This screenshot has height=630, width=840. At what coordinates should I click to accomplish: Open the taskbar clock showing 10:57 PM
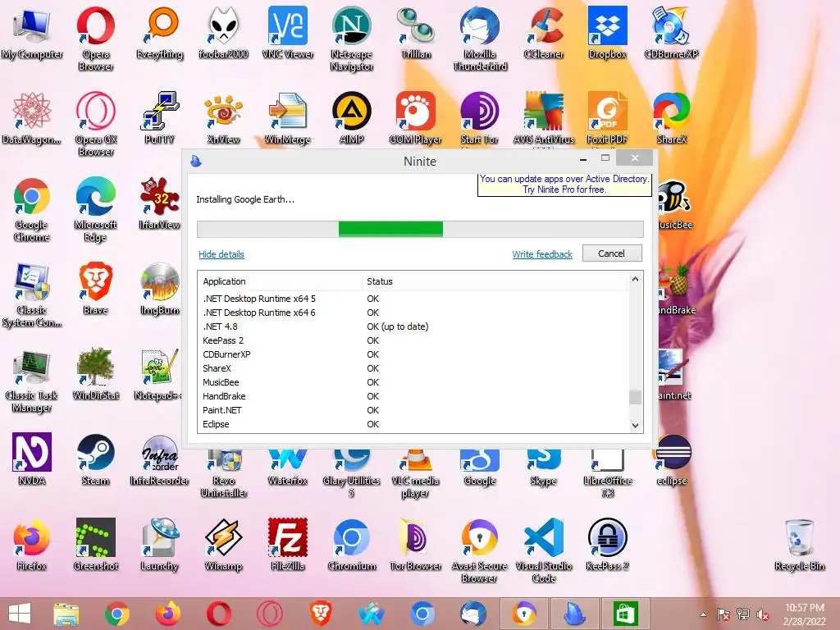coord(805,614)
